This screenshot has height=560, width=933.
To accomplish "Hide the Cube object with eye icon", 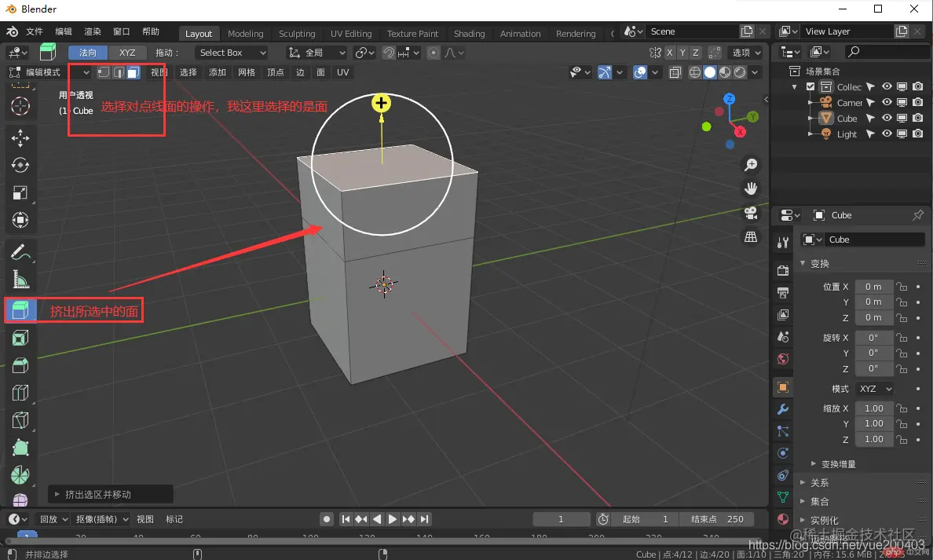I will (887, 118).
